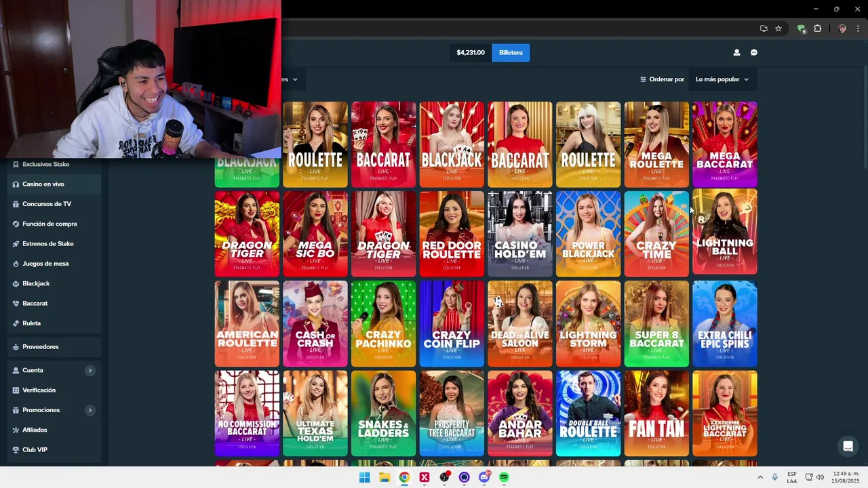Open Ruleta category in sidebar
Viewport: 868px width, 488px height.
pos(54,323)
